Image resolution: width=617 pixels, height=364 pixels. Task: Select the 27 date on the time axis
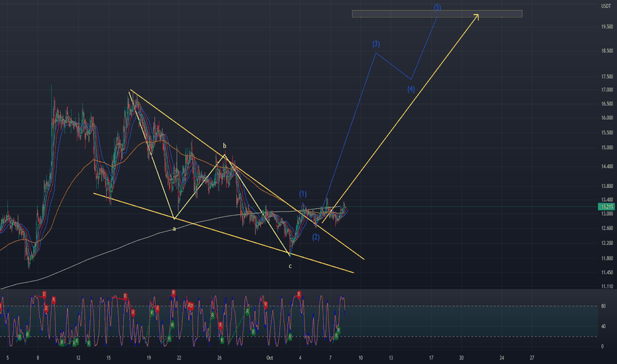532,358
